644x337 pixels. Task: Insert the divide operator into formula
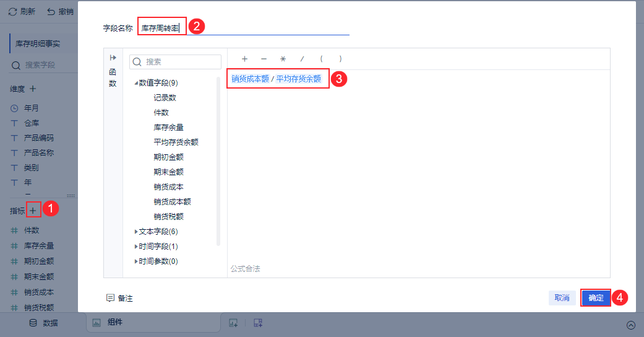pyautogui.click(x=302, y=59)
